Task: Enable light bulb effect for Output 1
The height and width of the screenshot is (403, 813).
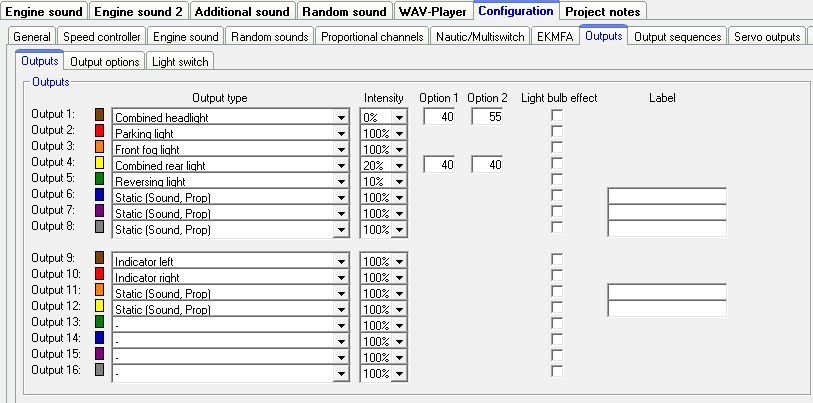Action: click(x=557, y=116)
